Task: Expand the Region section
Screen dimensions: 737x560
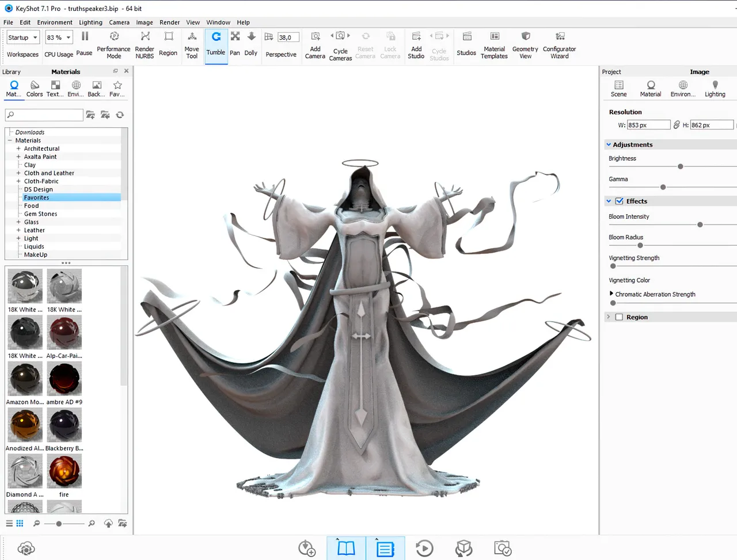Action: click(609, 317)
